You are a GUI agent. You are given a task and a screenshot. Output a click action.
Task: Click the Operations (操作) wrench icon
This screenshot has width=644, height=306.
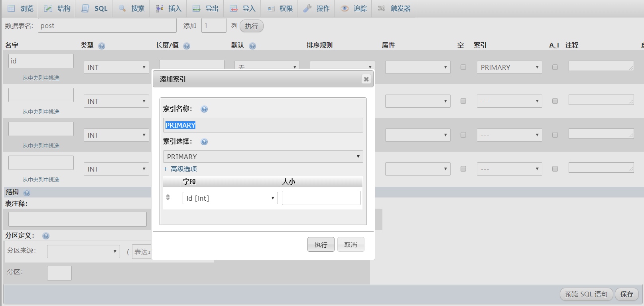(307, 8)
